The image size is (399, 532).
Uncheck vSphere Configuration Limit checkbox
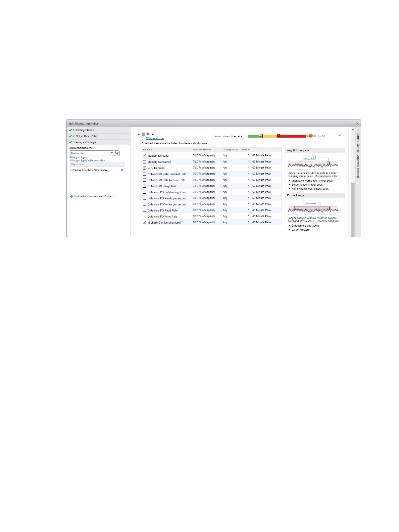click(x=145, y=222)
